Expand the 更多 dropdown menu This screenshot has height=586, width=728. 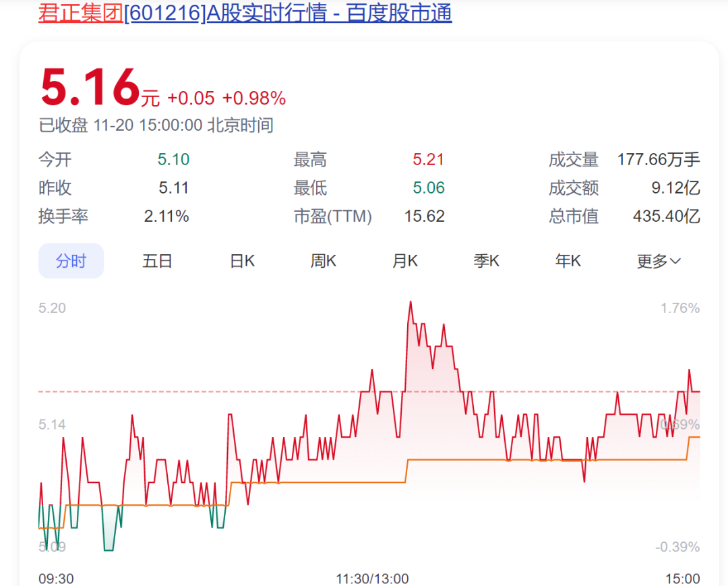click(658, 261)
